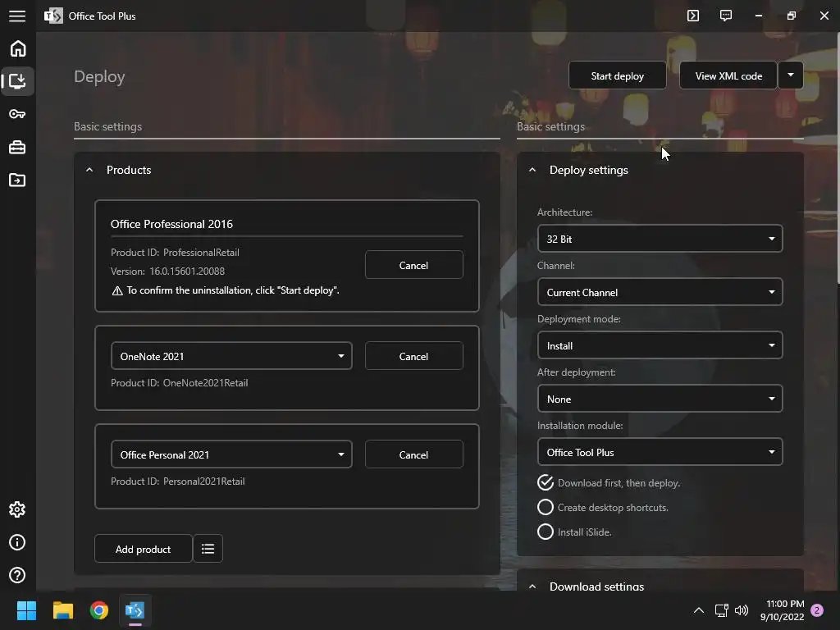Viewport: 840px width, 630px height.
Task: Open the Architecture 32 Bit dropdown
Action: pos(660,239)
